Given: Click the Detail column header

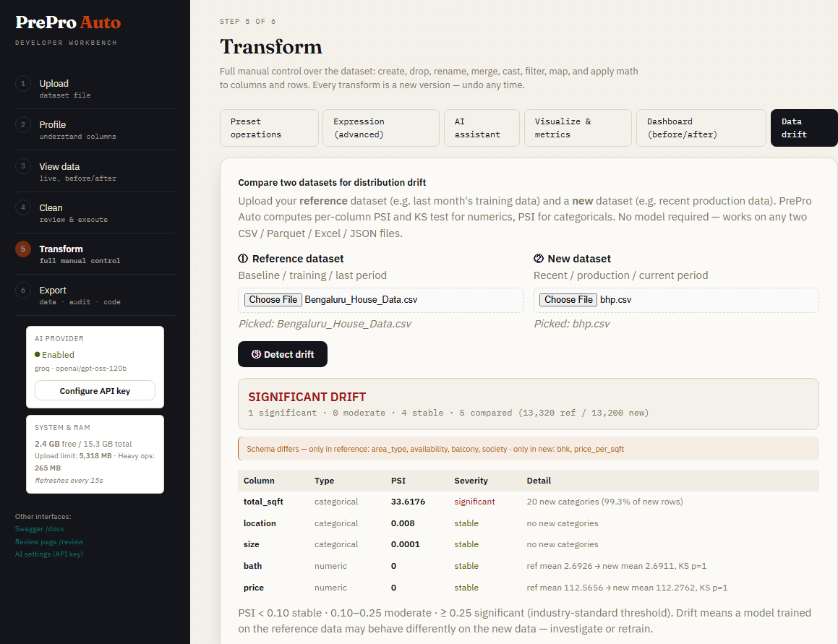Looking at the screenshot, I should pos(539,481).
